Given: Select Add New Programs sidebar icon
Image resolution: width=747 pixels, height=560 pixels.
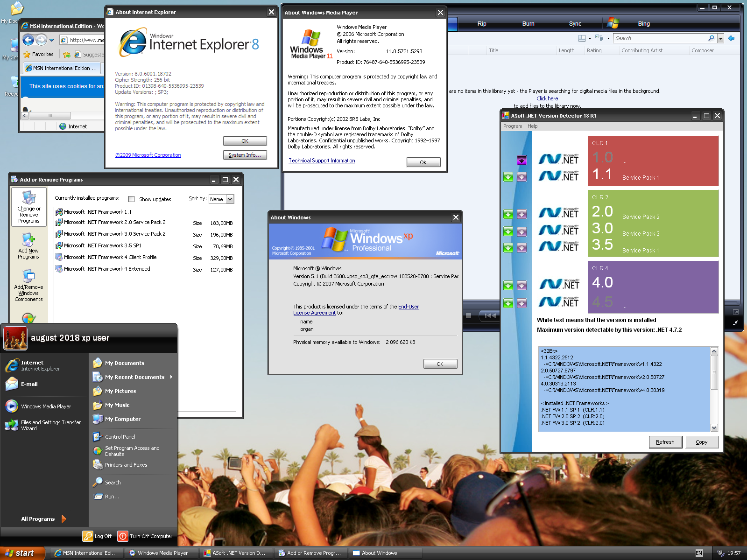Looking at the screenshot, I should 29,246.
